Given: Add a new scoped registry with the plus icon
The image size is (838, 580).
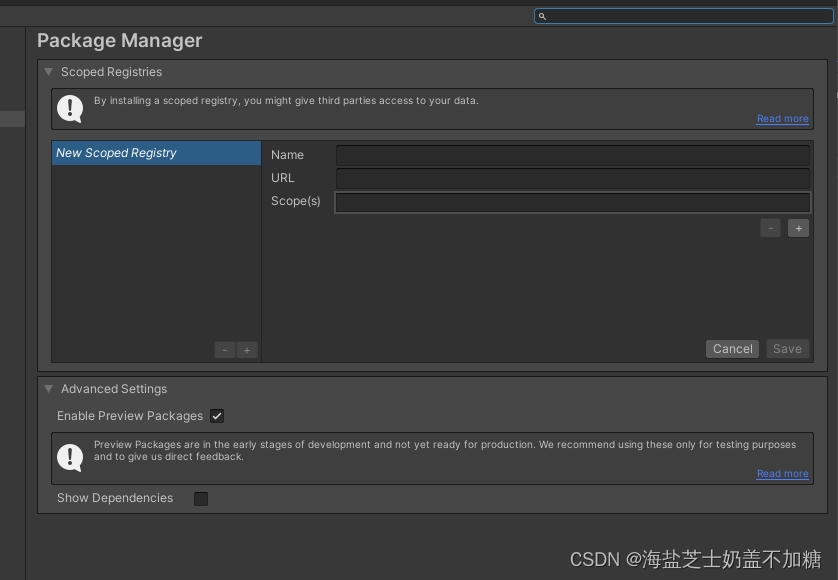Looking at the screenshot, I should pyautogui.click(x=246, y=349).
